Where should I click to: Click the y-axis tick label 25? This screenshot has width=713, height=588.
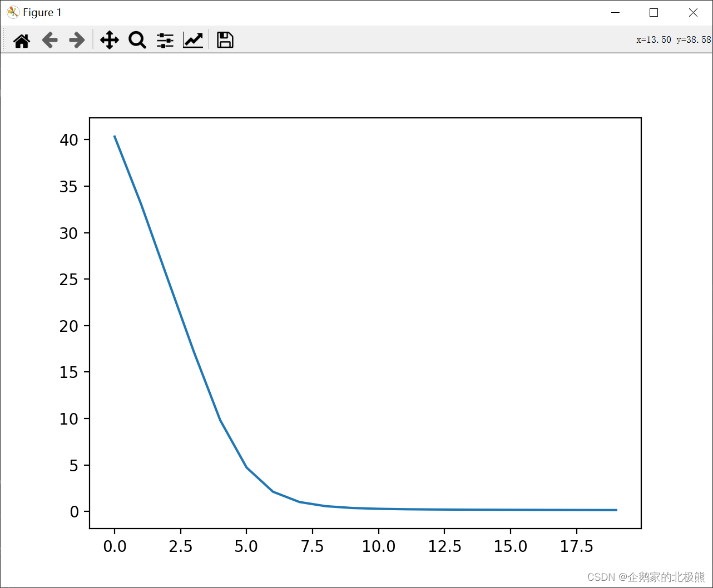68,279
